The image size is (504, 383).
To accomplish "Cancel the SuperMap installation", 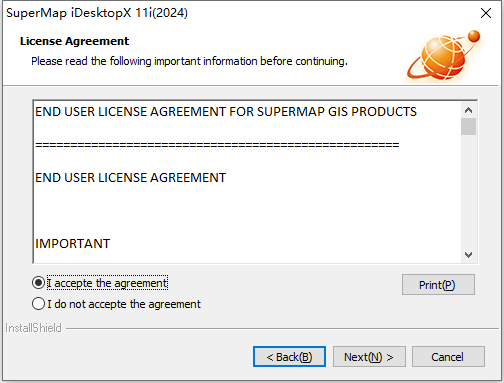I will tap(448, 357).
